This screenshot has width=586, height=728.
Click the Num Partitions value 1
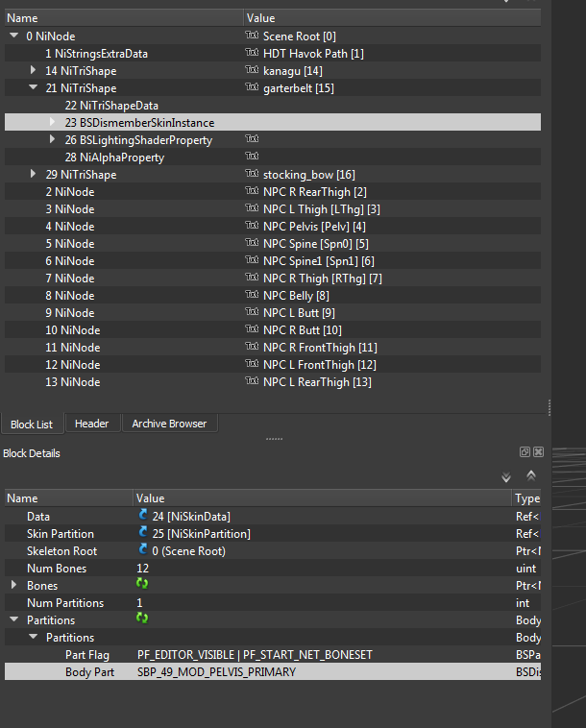(139, 602)
